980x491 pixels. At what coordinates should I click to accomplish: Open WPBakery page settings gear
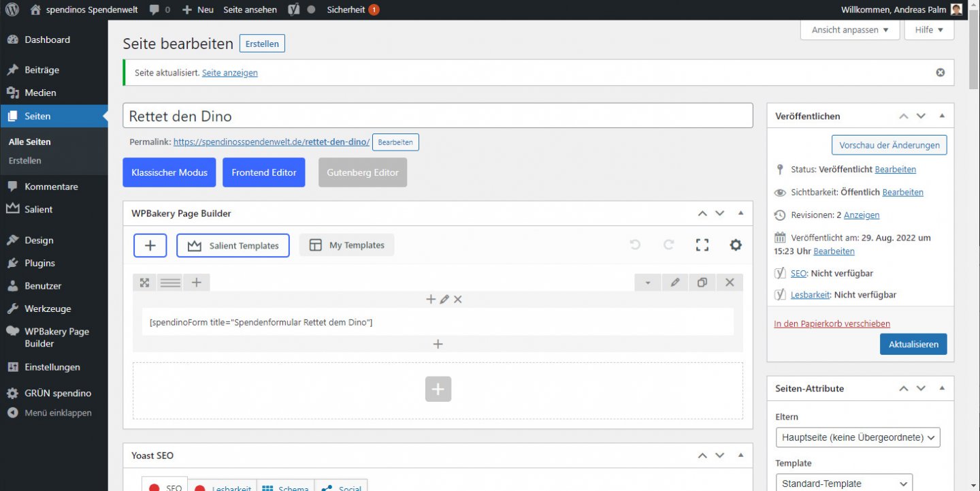tap(736, 245)
